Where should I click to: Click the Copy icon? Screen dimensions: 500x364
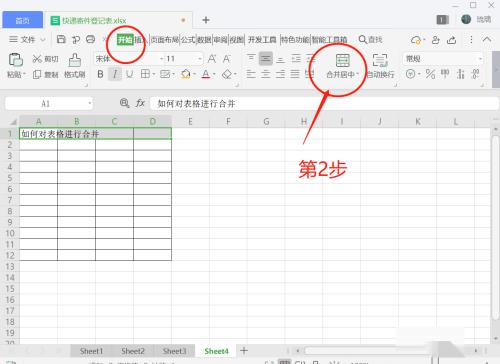[37, 74]
